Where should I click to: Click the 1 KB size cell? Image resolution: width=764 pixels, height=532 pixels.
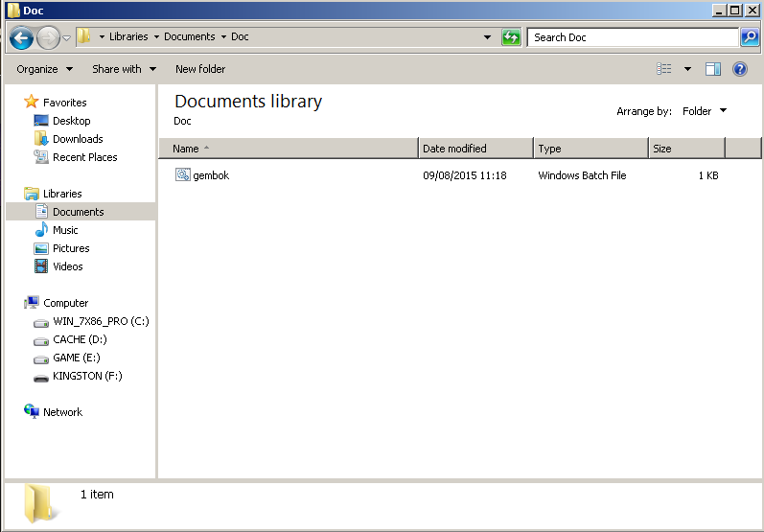coord(708,175)
